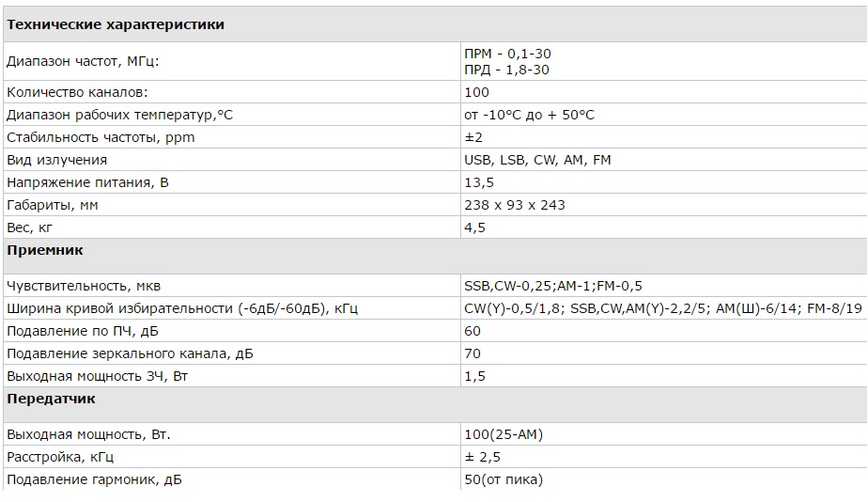Select the 'Выходная мощность ЗЧ, Вт' label
The height and width of the screenshot is (502, 868).
tap(97, 376)
